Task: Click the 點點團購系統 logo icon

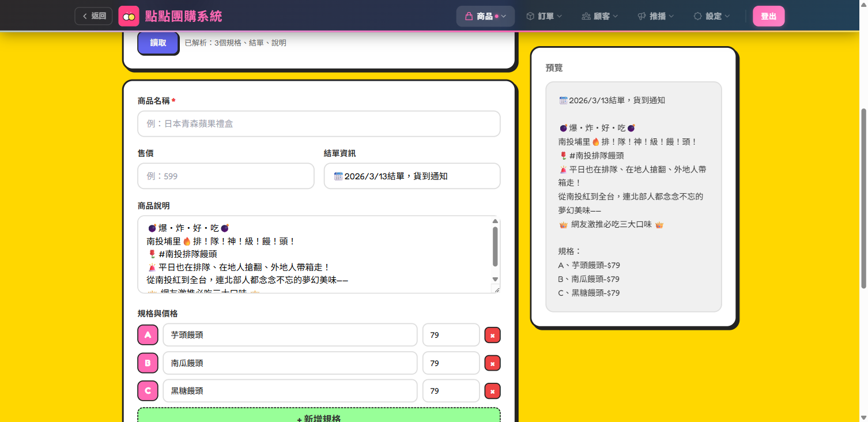Action: pyautogui.click(x=129, y=16)
